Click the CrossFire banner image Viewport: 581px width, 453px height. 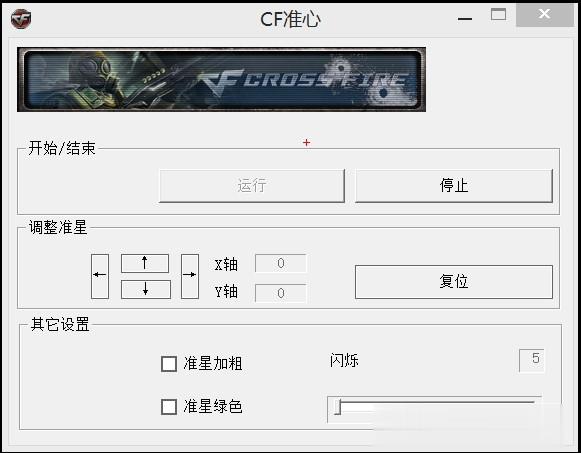[222, 79]
